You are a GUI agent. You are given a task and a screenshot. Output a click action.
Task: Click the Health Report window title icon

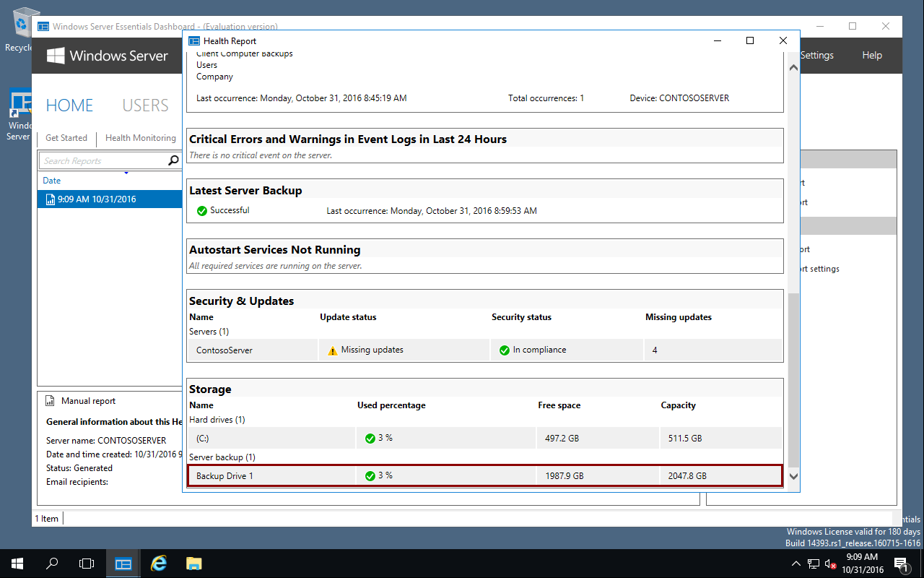(194, 41)
